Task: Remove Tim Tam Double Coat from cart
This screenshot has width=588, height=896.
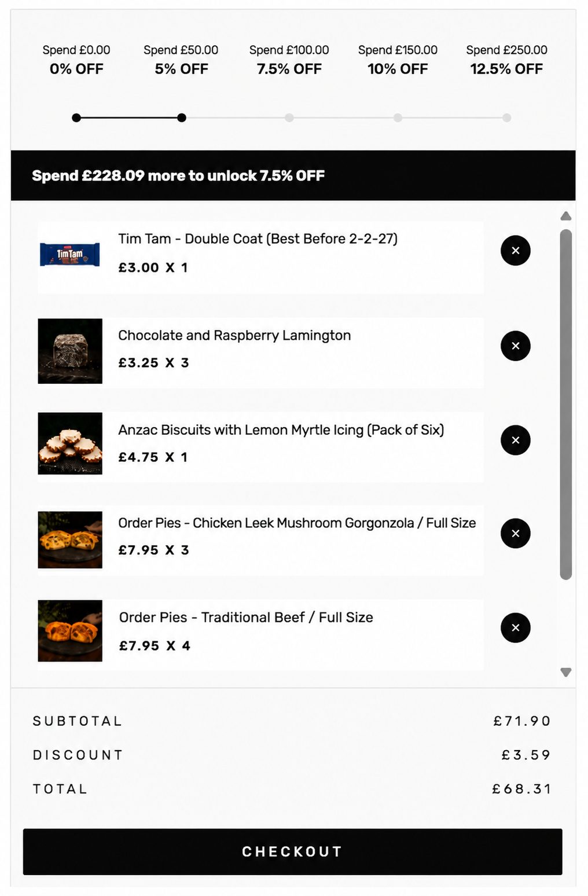Action: 515,251
